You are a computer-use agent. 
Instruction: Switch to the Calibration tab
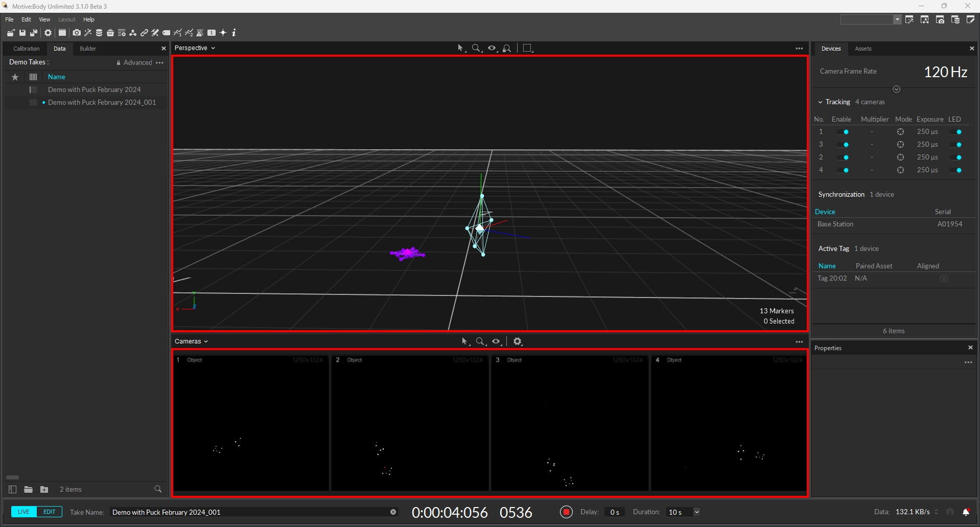[27, 49]
